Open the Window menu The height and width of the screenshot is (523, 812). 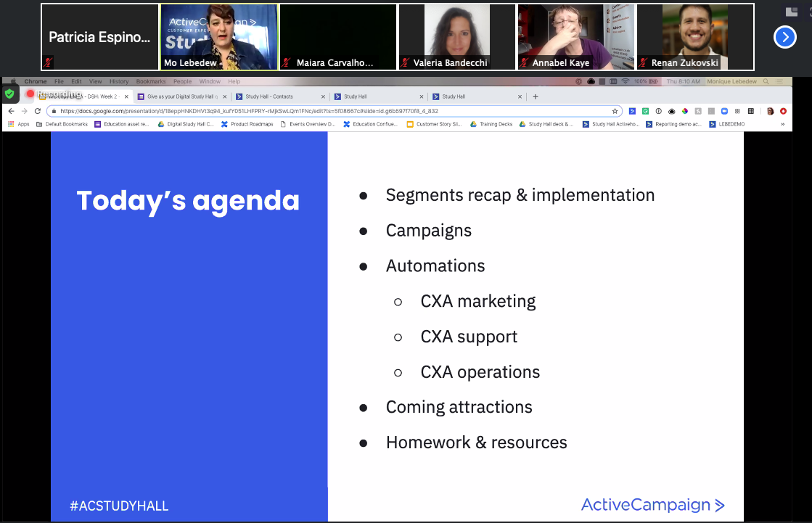pos(210,81)
